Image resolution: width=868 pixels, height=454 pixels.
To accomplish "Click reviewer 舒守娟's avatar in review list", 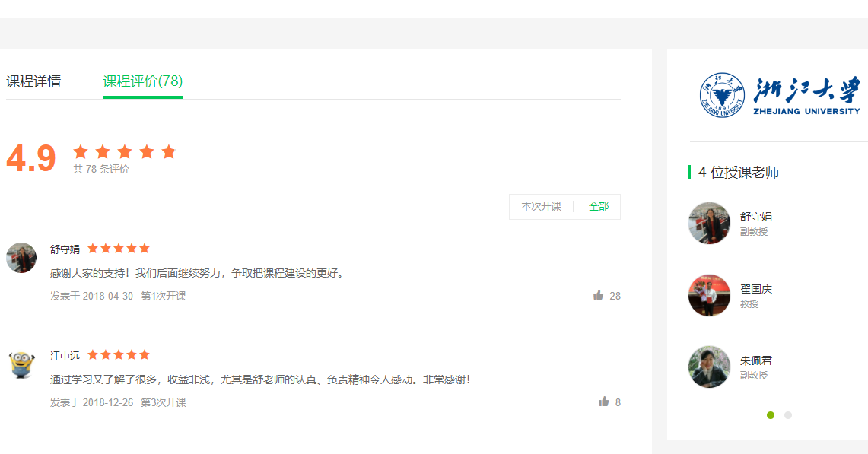I will click(x=21, y=258).
